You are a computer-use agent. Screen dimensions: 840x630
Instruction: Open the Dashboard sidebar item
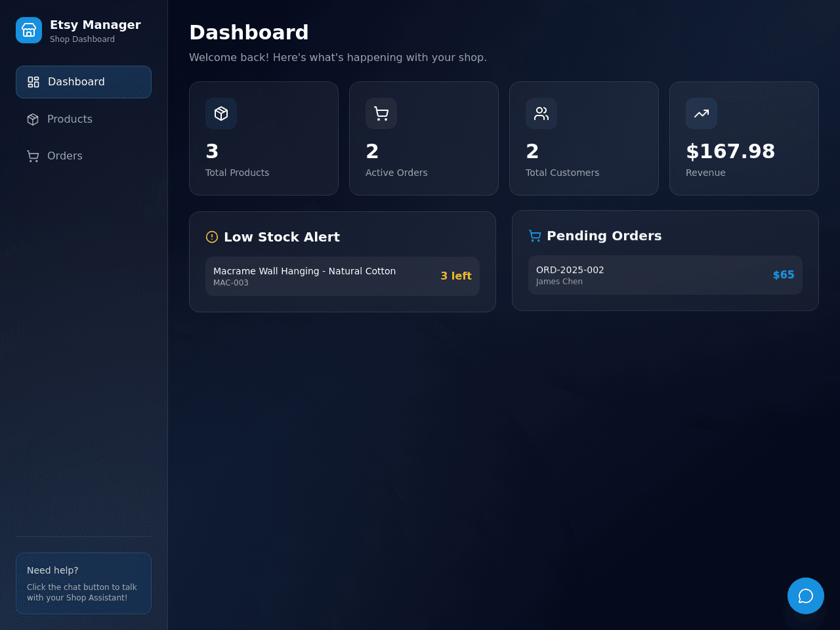click(83, 82)
